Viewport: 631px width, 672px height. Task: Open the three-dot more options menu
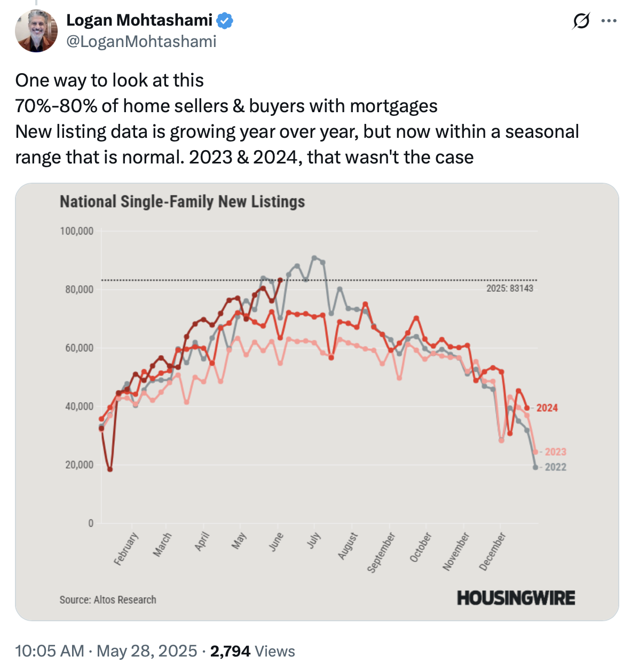tap(609, 21)
